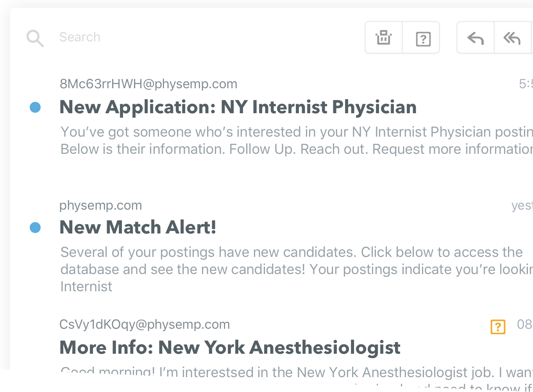This screenshot has width=533, height=392.
Task: Toggle unread dot on New Match Alert email
Action: point(35,227)
